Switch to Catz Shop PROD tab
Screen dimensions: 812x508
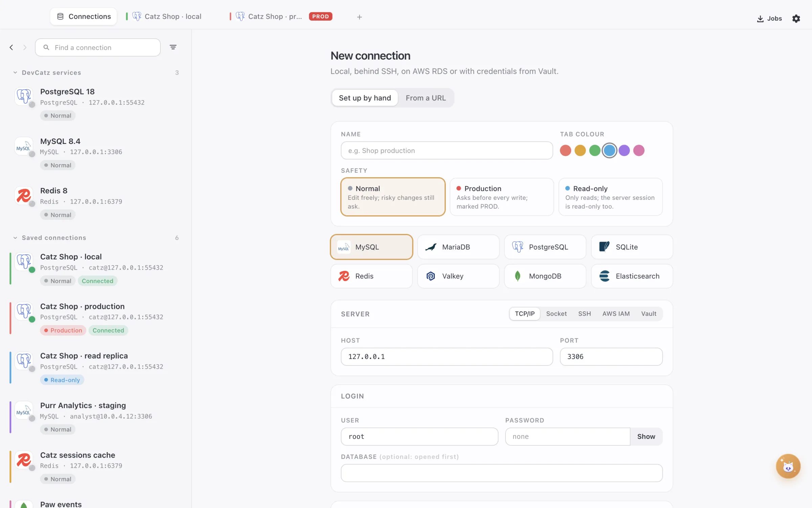[x=281, y=16]
